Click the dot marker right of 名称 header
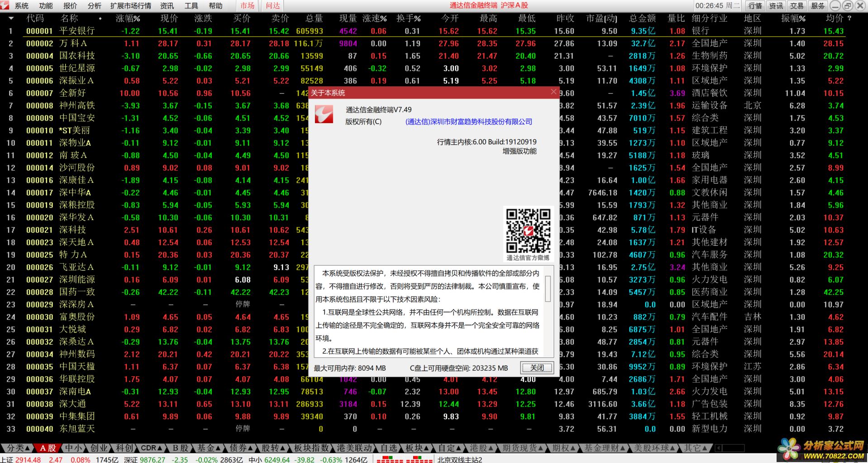The image size is (868, 463). point(100,19)
